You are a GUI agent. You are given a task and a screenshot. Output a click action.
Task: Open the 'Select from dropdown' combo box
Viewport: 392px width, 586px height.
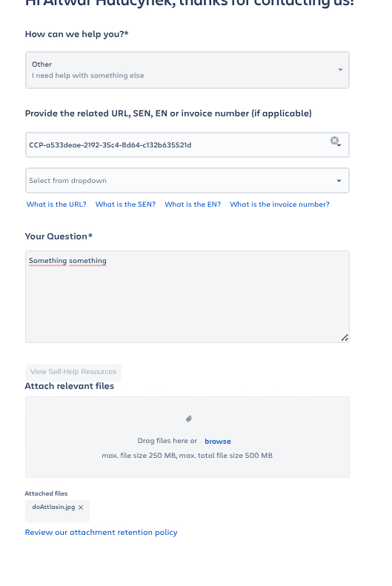(187, 181)
